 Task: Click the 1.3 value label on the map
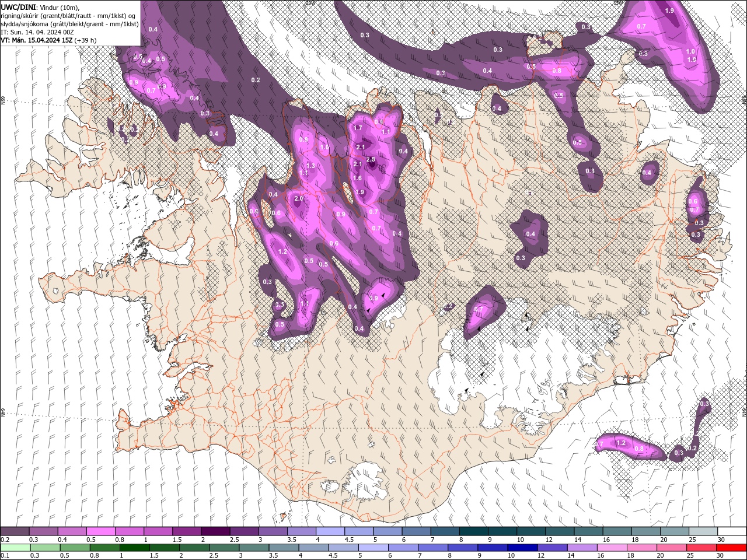coord(310,166)
